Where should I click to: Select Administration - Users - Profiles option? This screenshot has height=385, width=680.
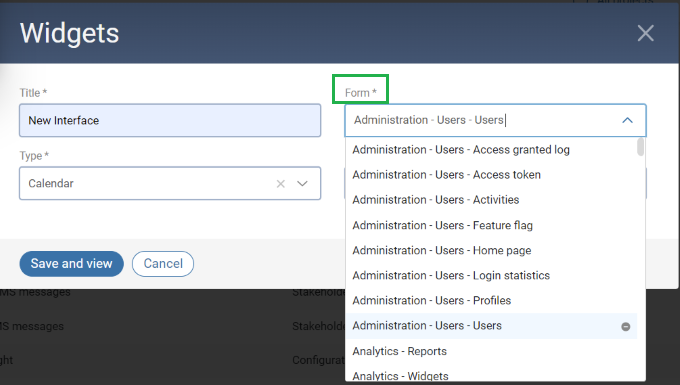click(491, 300)
